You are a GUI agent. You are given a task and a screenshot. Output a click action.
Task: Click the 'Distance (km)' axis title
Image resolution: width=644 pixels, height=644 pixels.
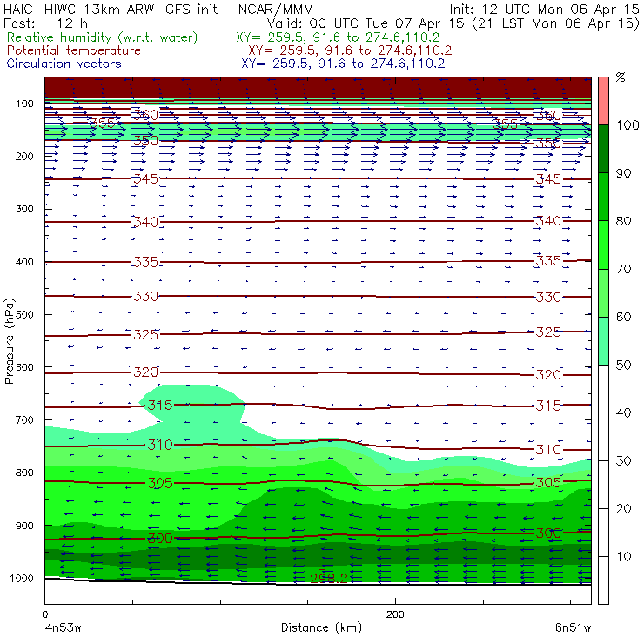(x=322, y=627)
